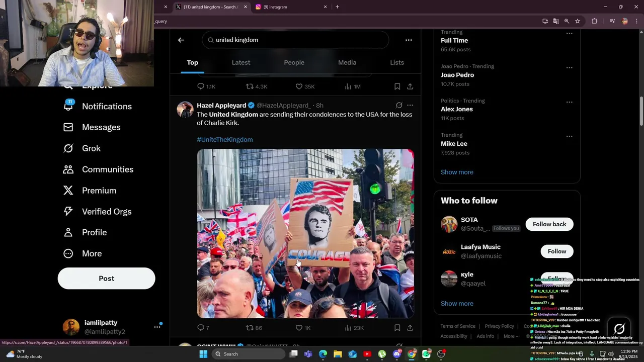Go back using the arrow beside search box
Image resolution: width=644 pixels, height=362 pixels.
[x=181, y=40]
